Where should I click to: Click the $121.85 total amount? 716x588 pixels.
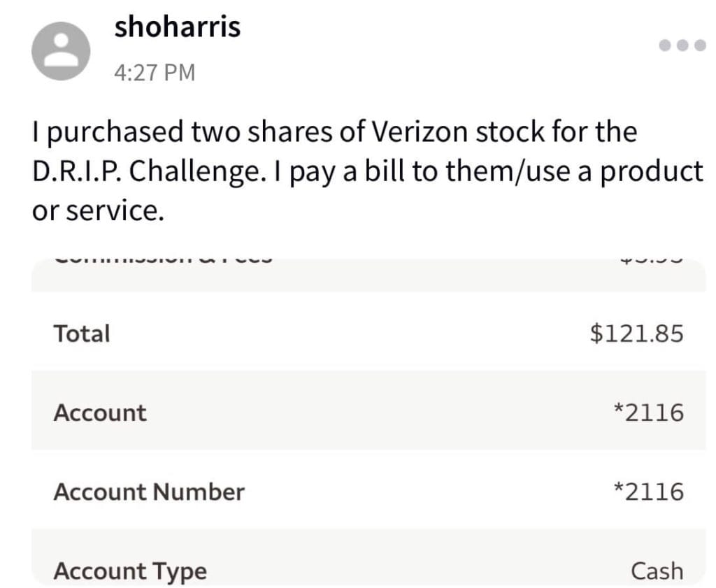[636, 334]
